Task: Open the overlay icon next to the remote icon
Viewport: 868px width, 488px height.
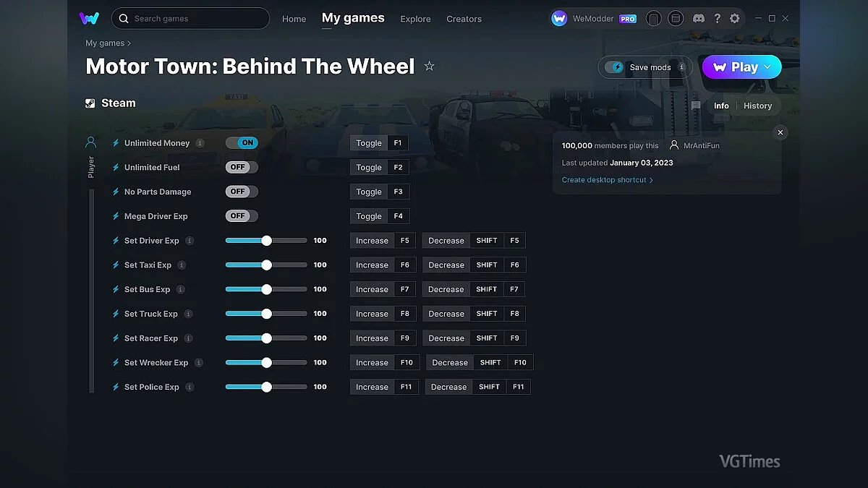Action: 676,18
